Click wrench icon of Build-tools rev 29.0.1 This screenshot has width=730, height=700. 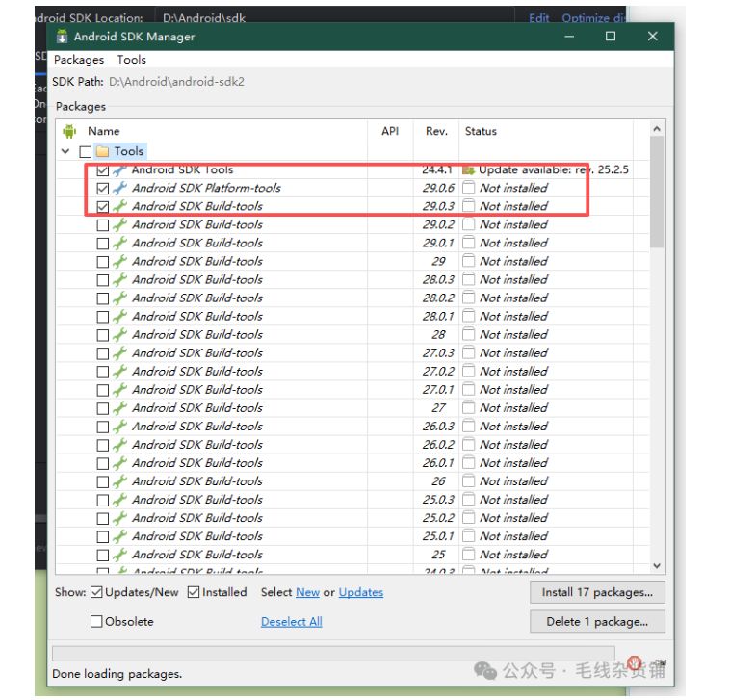pyautogui.click(x=119, y=243)
